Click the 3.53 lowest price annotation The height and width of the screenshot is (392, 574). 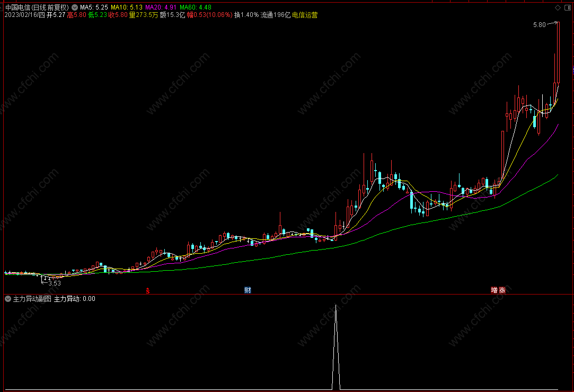point(55,283)
